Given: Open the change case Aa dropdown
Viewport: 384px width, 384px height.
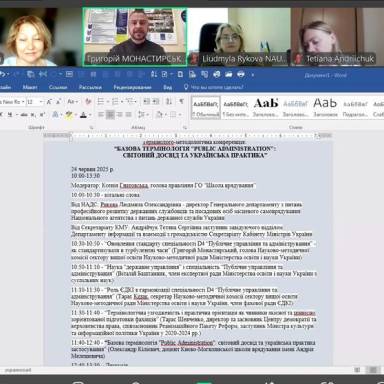Looking at the screenshot, I should [72, 102].
